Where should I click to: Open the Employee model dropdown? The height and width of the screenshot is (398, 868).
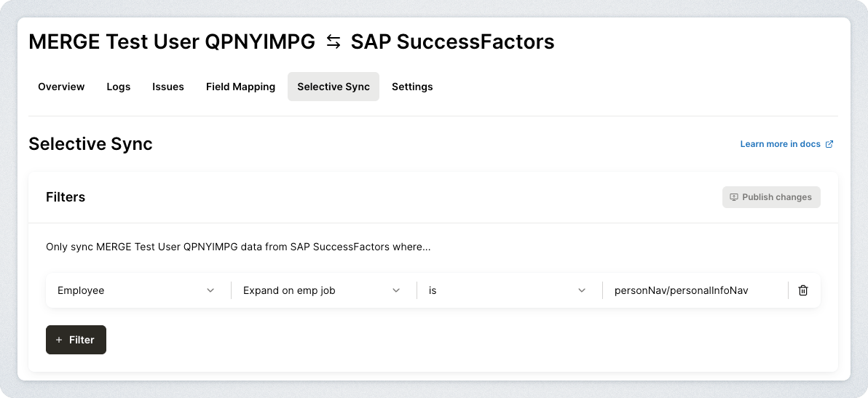131,290
